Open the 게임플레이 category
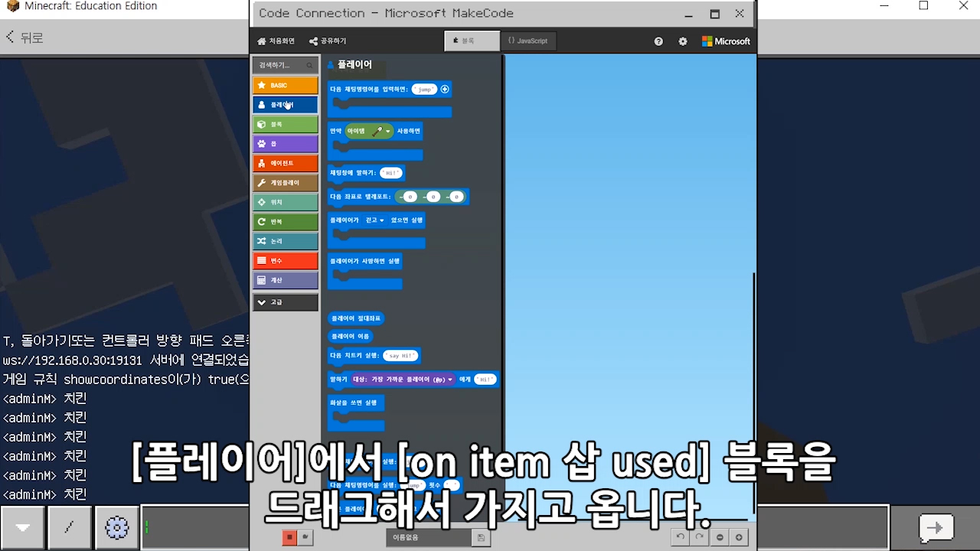The width and height of the screenshot is (980, 551). pos(285,183)
